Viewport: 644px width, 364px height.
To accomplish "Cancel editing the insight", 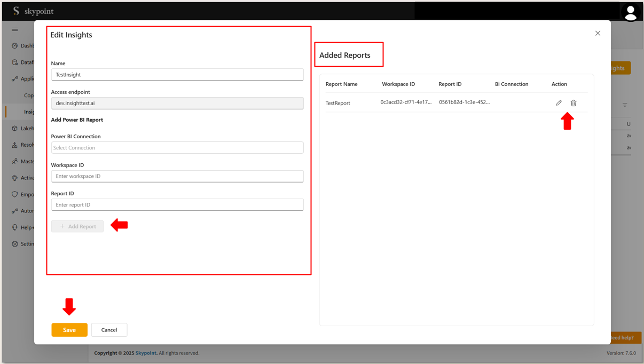I will coord(109,330).
